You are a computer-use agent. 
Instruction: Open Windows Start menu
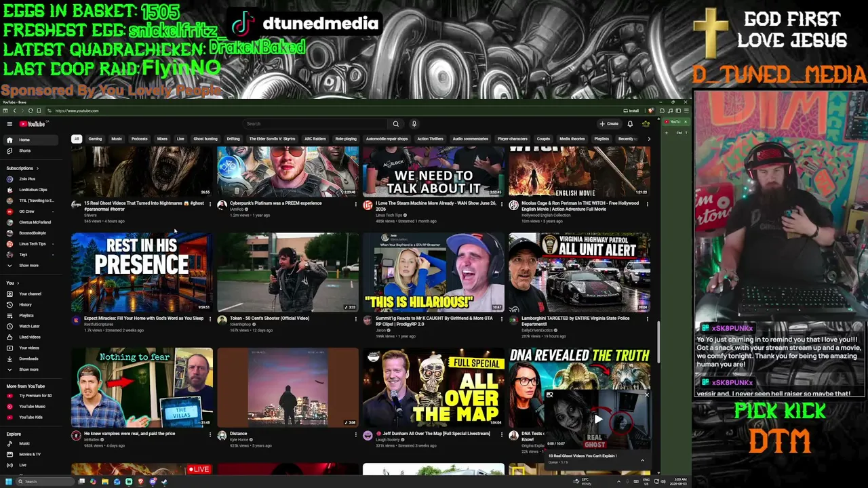pos(9,482)
